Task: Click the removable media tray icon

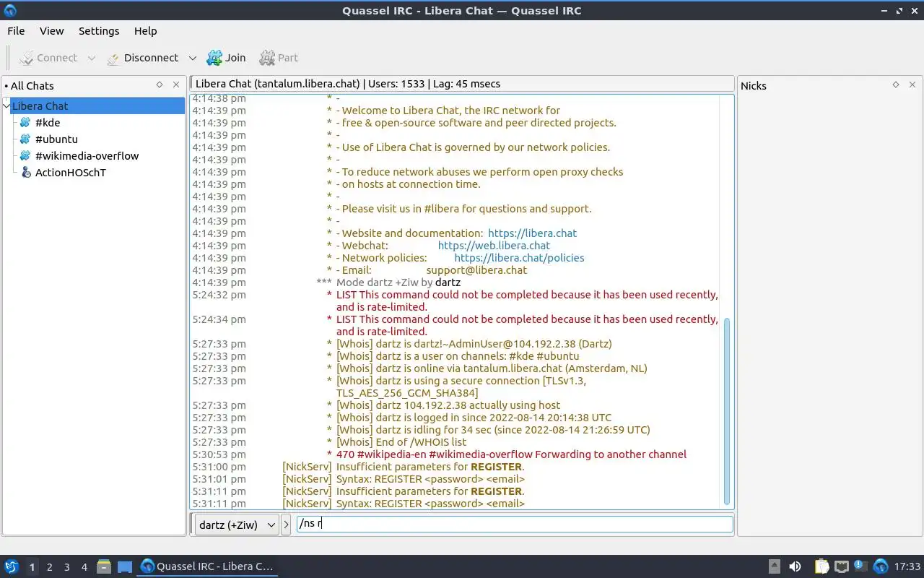Action: point(774,566)
